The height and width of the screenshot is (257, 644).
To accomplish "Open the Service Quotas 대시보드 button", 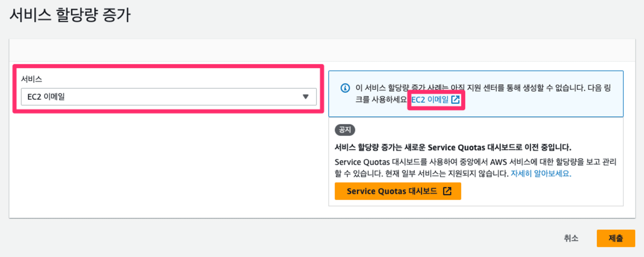I will [x=398, y=191].
